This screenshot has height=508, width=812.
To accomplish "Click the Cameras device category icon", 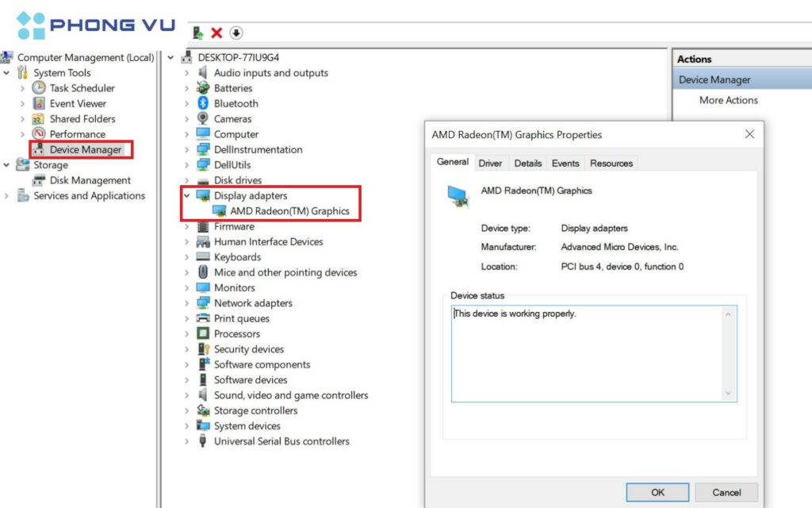I will tap(203, 119).
